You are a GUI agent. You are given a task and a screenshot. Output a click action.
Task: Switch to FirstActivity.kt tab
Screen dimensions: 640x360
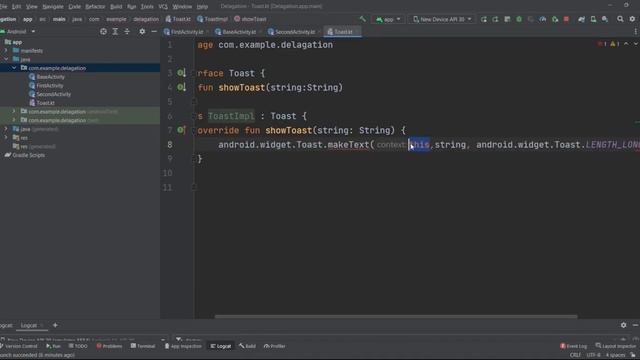[187, 31]
